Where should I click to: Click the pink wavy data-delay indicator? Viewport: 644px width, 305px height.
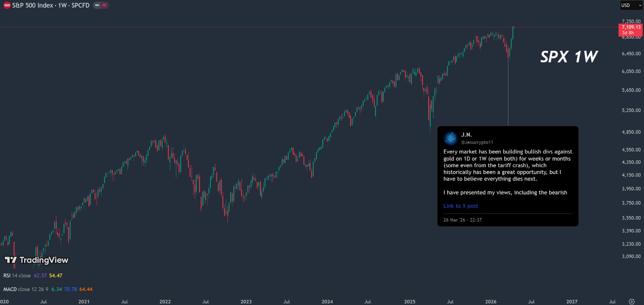[104, 5]
